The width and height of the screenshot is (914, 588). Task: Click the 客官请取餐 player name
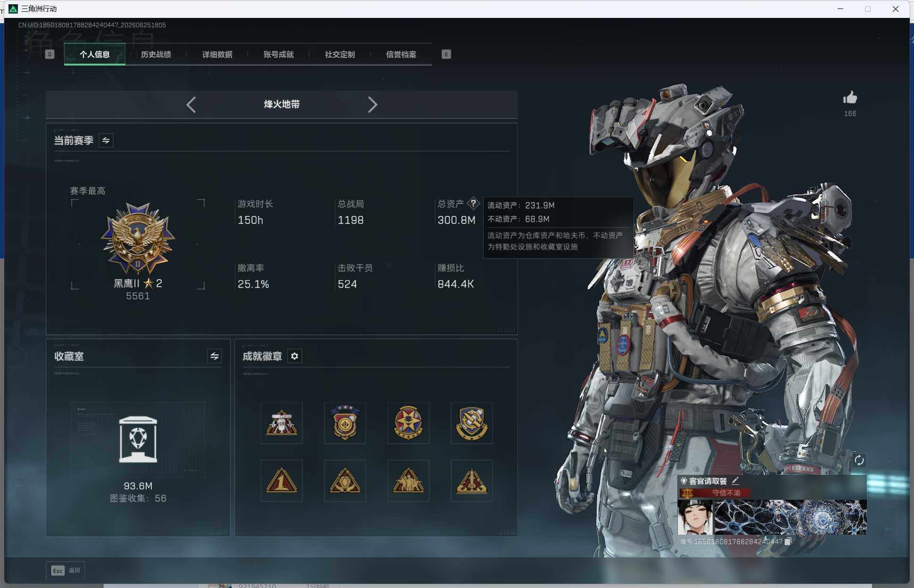708,481
